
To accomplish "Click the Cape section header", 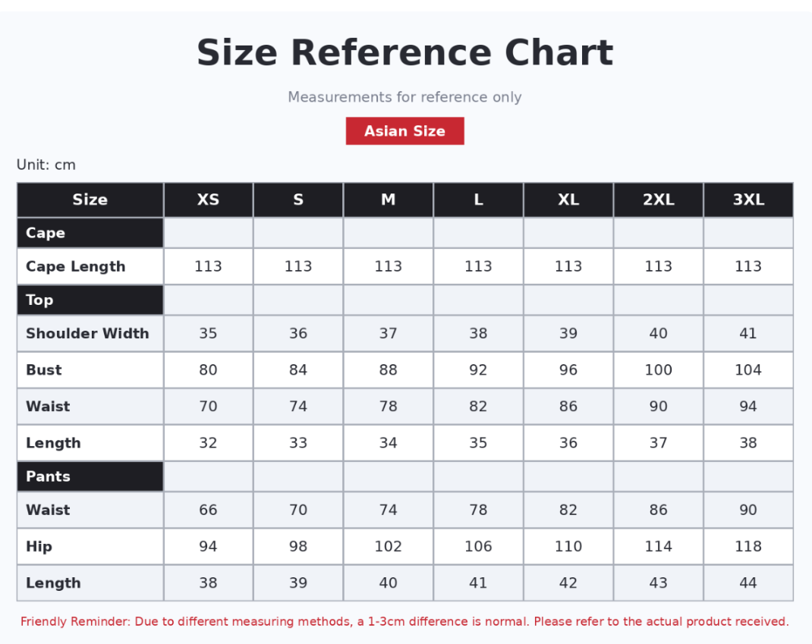I will point(90,233).
